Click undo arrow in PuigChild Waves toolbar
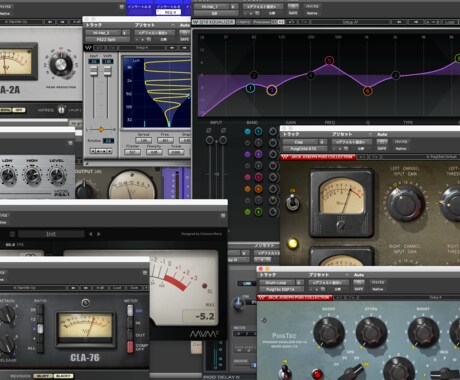This screenshot has width=460, height=380. click(363, 157)
